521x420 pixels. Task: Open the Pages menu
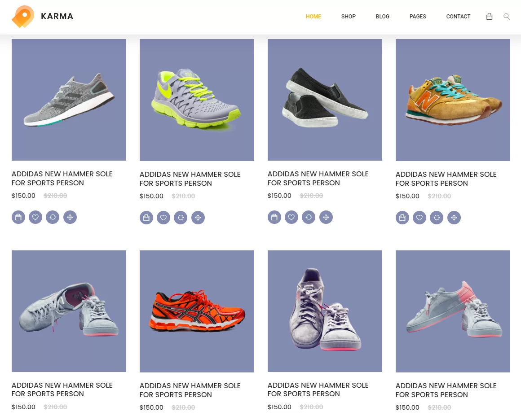[418, 16]
